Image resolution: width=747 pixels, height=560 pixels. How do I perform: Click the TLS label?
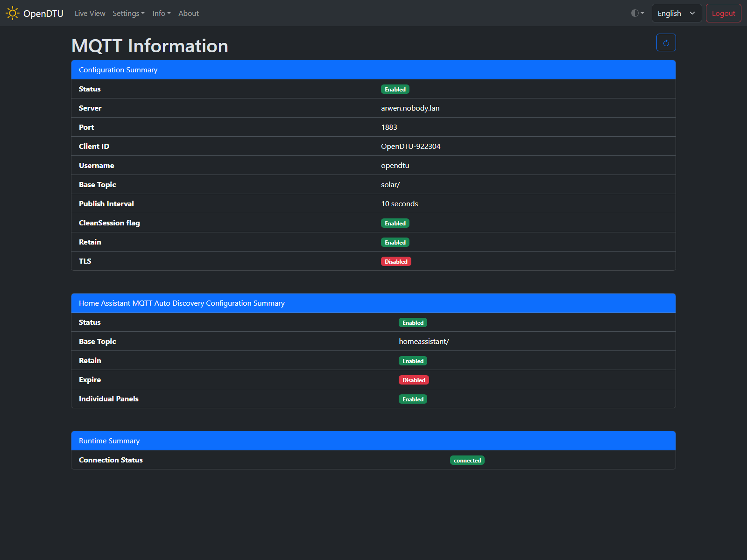[85, 261]
